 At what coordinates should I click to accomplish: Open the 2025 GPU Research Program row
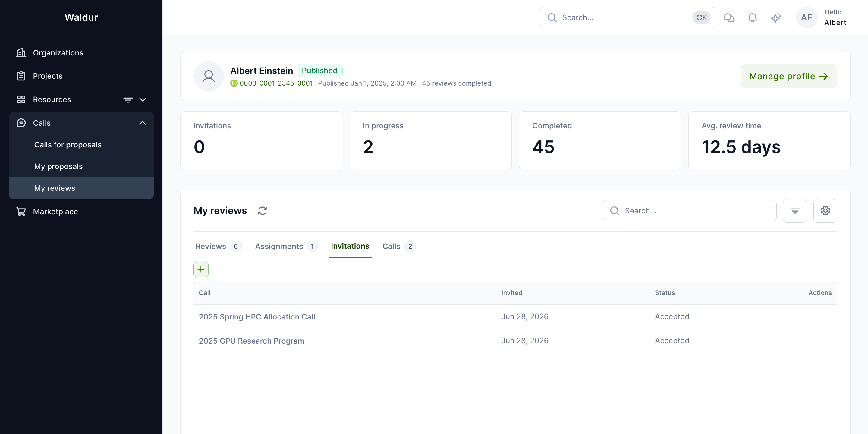[515, 341]
